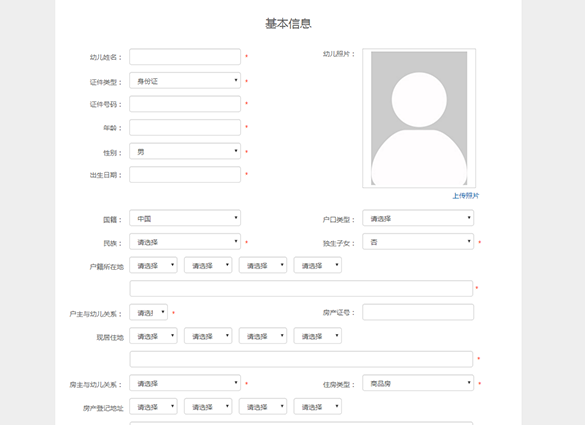Click the 现居住地 detailed address field

(301, 359)
